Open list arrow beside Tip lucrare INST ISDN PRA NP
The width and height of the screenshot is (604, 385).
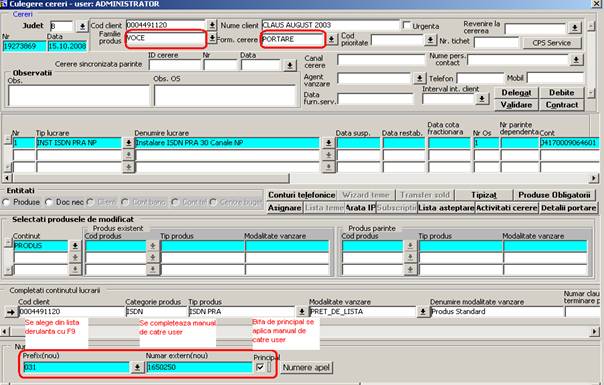[x=128, y=143]
